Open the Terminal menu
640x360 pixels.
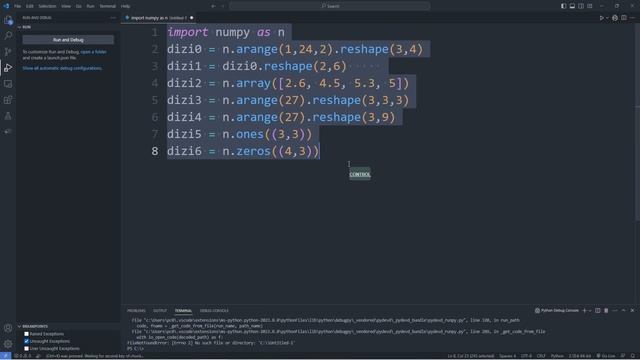coord(108,6)
